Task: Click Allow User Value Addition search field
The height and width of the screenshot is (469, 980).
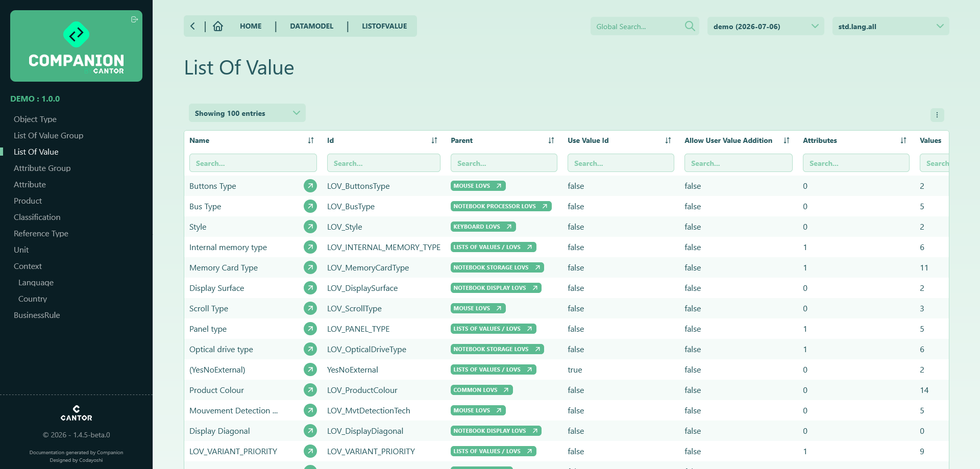Action: tap(738, 163)
